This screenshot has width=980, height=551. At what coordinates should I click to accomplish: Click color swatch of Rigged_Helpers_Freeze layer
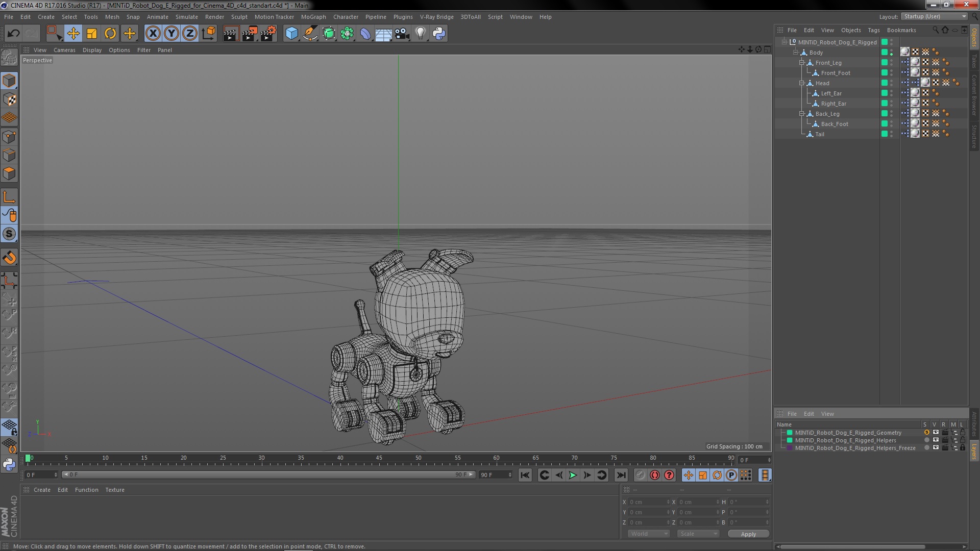pos(790,448)
